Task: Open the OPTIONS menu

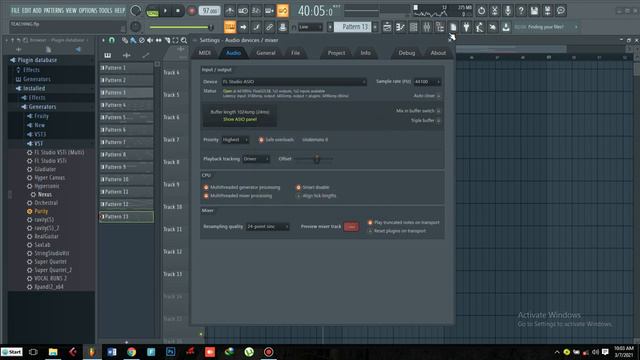Action: pyautogui.click(x=88, y=11)
